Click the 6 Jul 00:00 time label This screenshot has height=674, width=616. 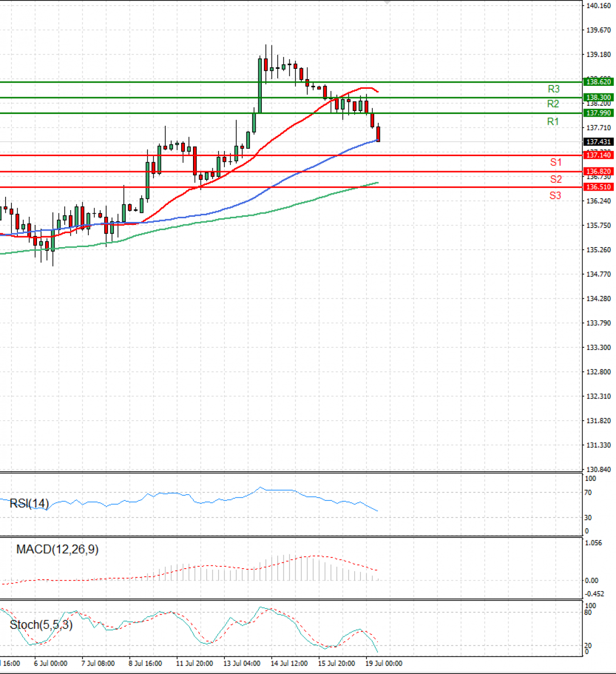click(50, 663)
